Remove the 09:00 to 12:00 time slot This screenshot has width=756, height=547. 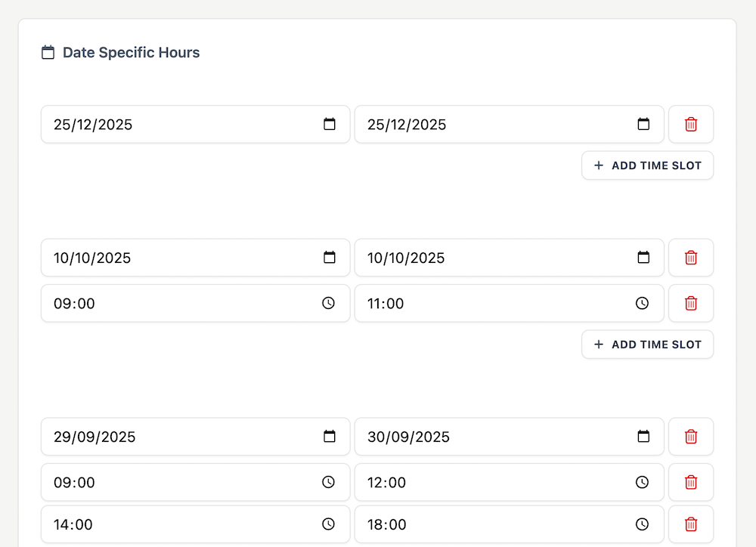(x=690, y=482)
